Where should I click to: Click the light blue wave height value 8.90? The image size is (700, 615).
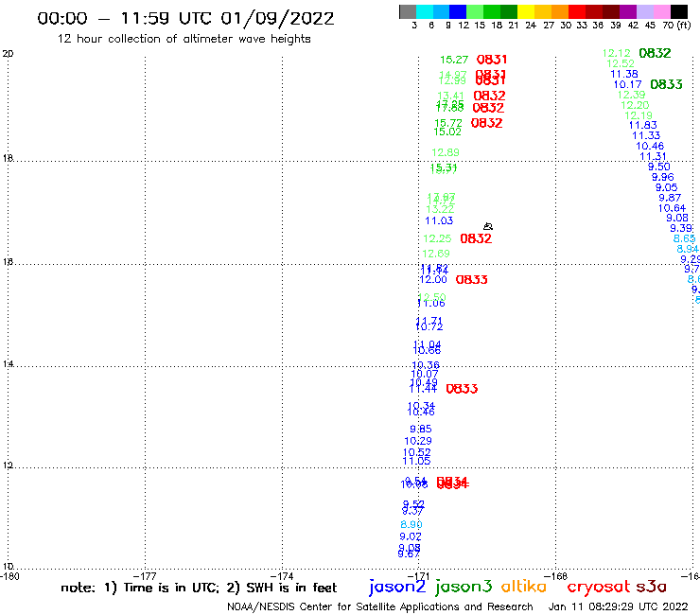point(411,524)
